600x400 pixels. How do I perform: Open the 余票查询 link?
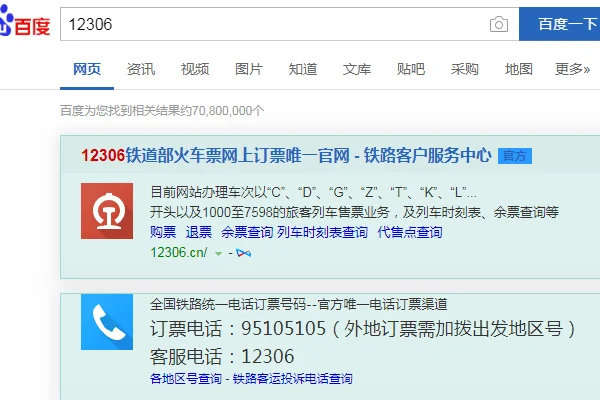(x=247, y=232)
